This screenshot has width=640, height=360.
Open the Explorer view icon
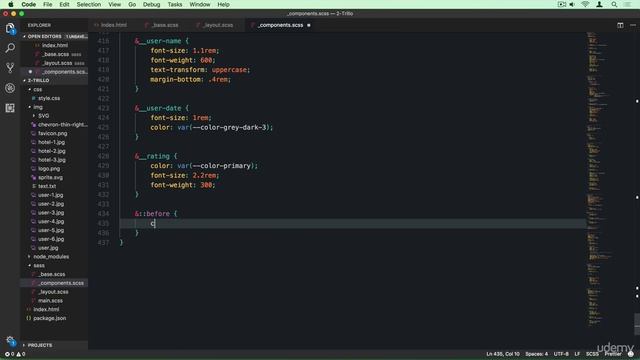click(10, 28)
